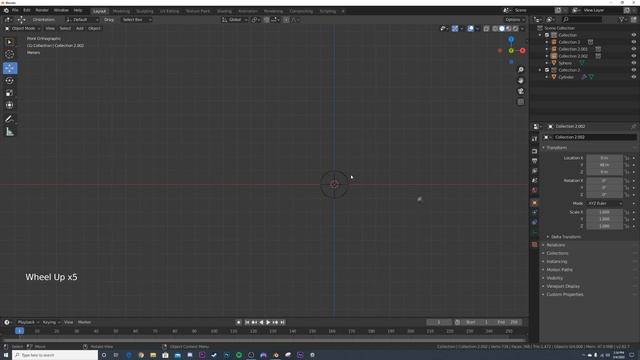This screenshot has height=360, width=640.
Task: Jump to timeline end frame button
Action: pos(282,322)
